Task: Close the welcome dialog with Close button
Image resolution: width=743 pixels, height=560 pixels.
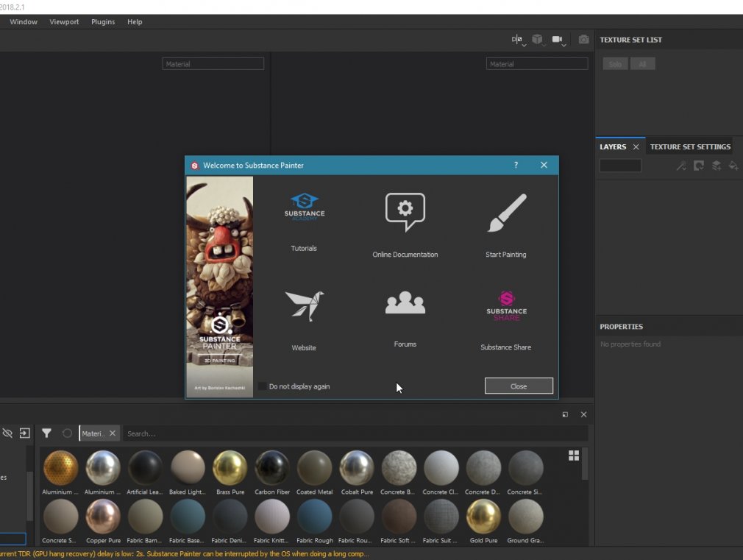Action: point(519,386)
